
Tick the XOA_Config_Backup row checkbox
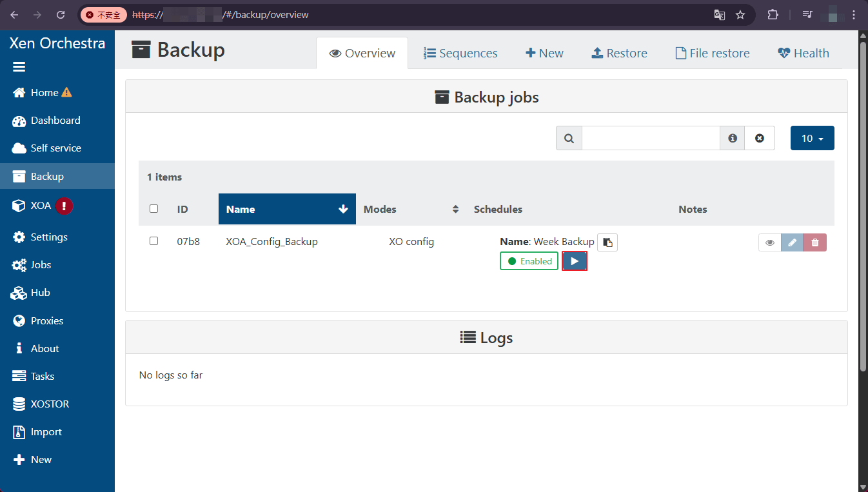coord(153,241)
